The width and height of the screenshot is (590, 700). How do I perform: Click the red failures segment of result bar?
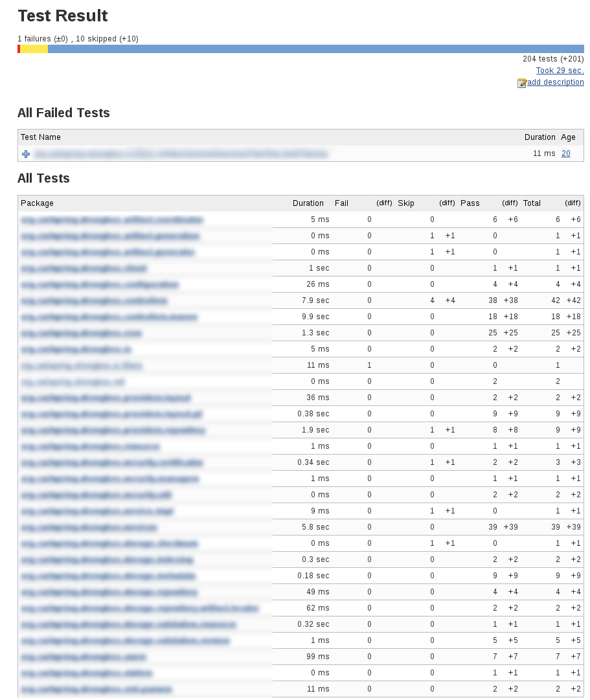tap(19, 49)
